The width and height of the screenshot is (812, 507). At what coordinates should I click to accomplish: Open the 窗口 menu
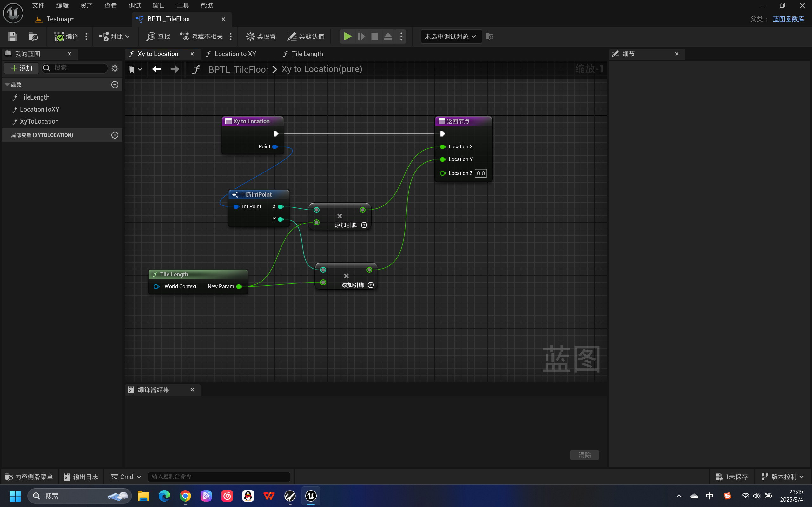[x=159, y=5]
